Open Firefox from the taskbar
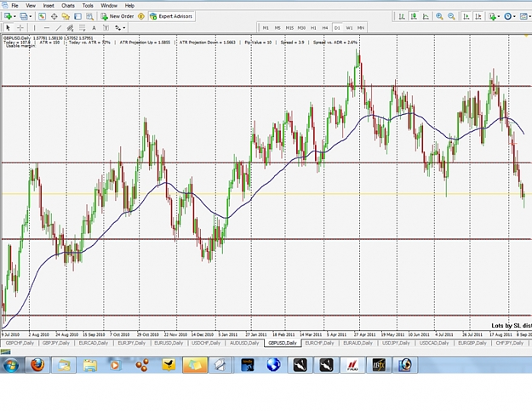Screen dimensions: 532x411 click(37, 365)
